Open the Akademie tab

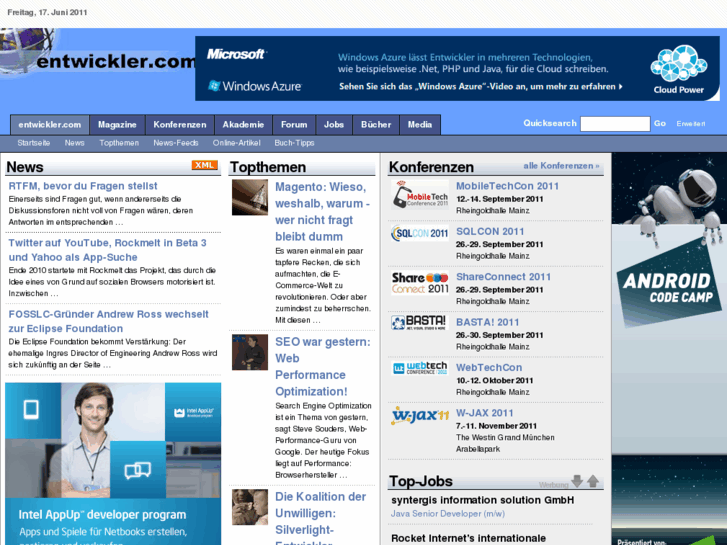(243, 125)
